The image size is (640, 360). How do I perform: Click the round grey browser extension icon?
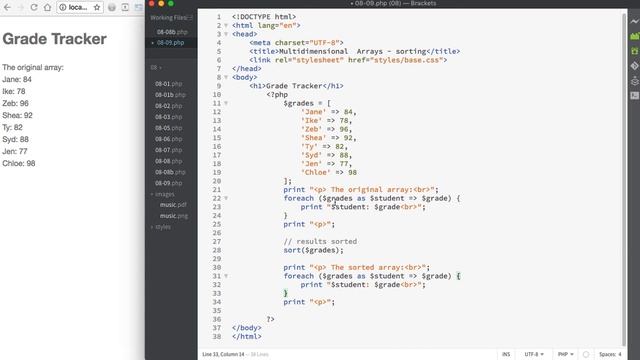tap(112, 7)
